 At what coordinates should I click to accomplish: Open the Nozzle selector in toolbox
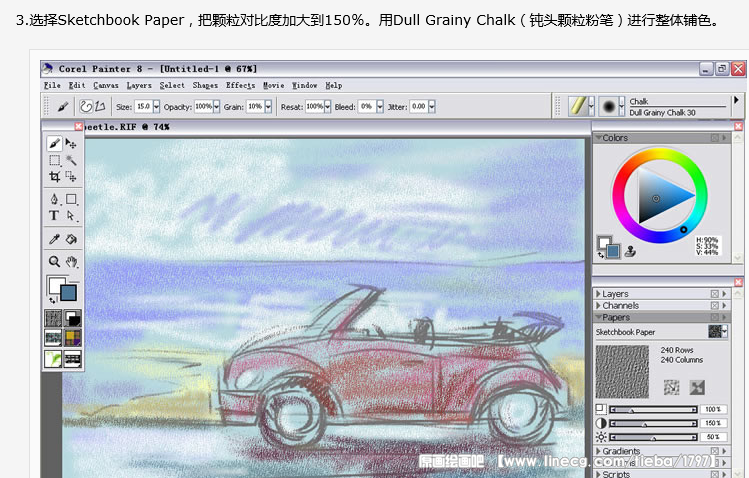[73, 359]
